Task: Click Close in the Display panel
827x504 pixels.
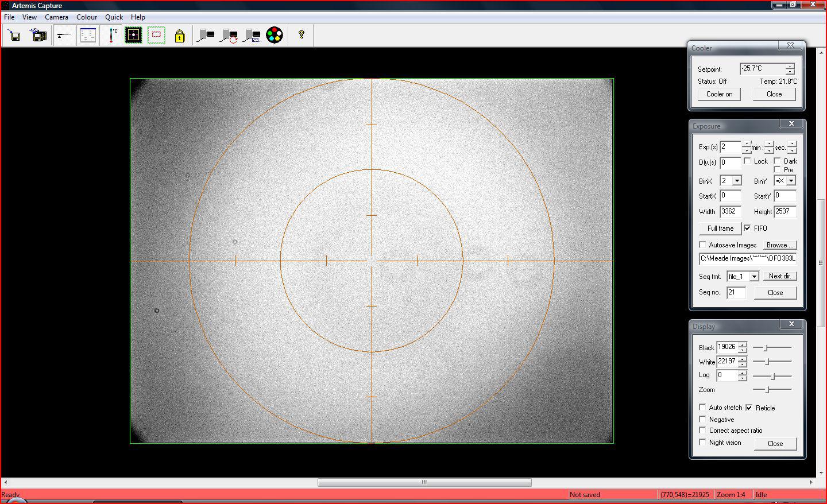Action: click(775, 444)
